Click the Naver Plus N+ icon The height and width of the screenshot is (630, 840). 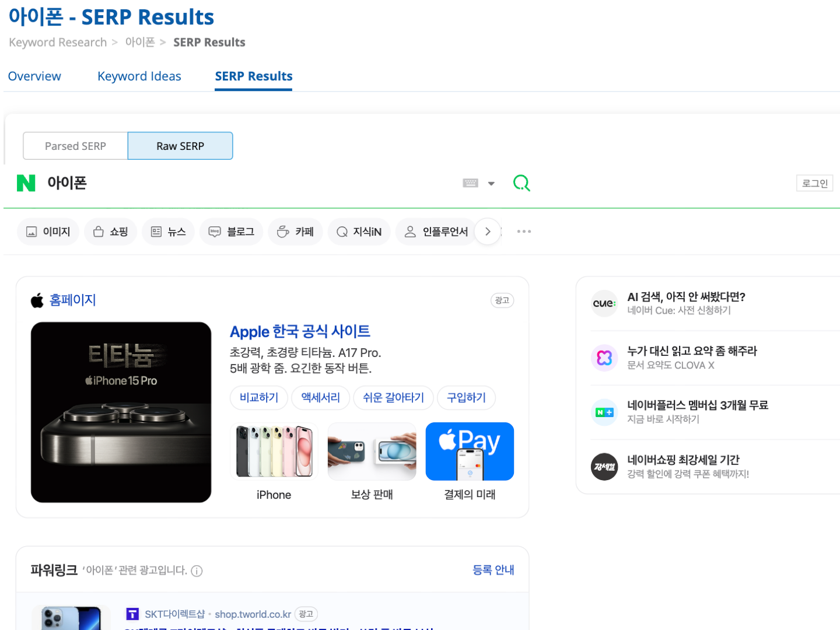click(604, 412)
